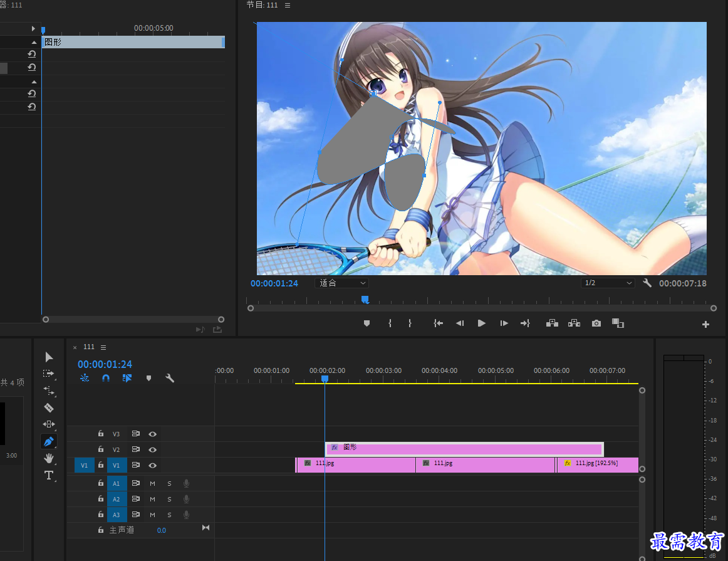Mark Out point in monitor

tap(410, 323)
